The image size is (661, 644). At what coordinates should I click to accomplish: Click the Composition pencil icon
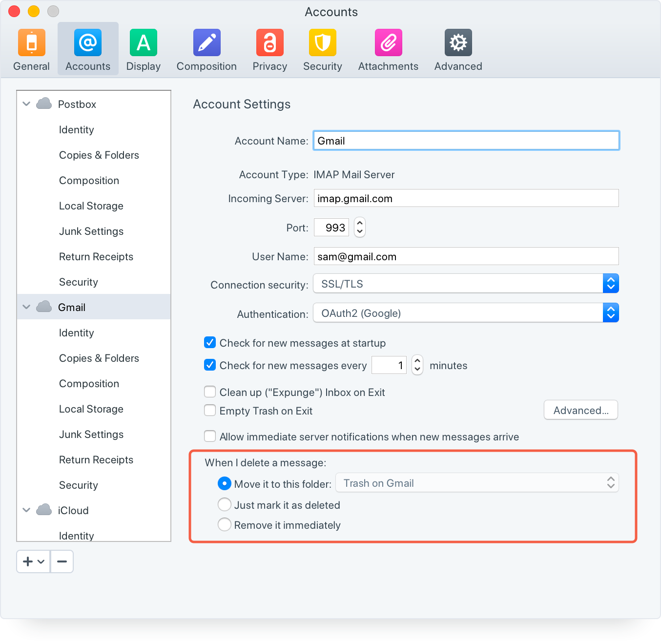click(x=207, y=49)
